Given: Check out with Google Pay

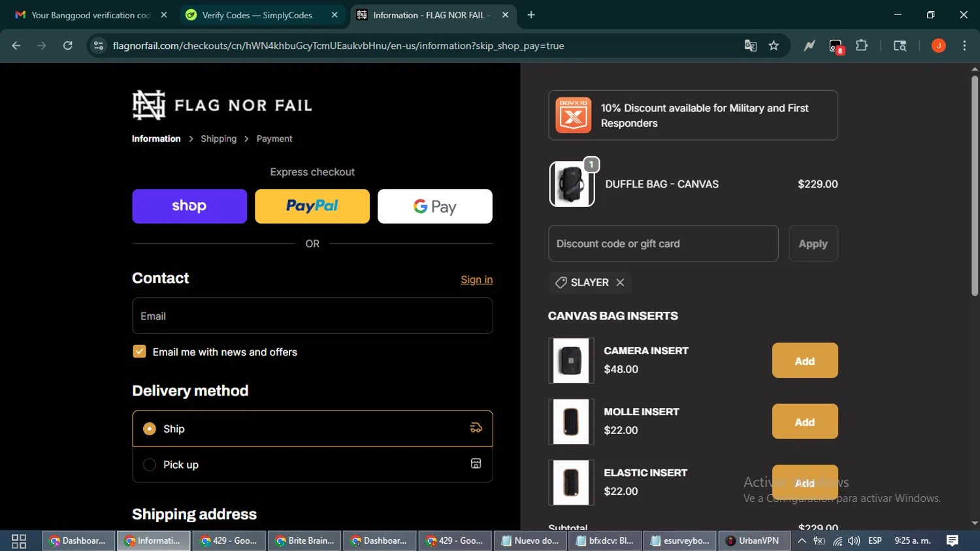Looking at the screenshot, I should click(435, 207).
